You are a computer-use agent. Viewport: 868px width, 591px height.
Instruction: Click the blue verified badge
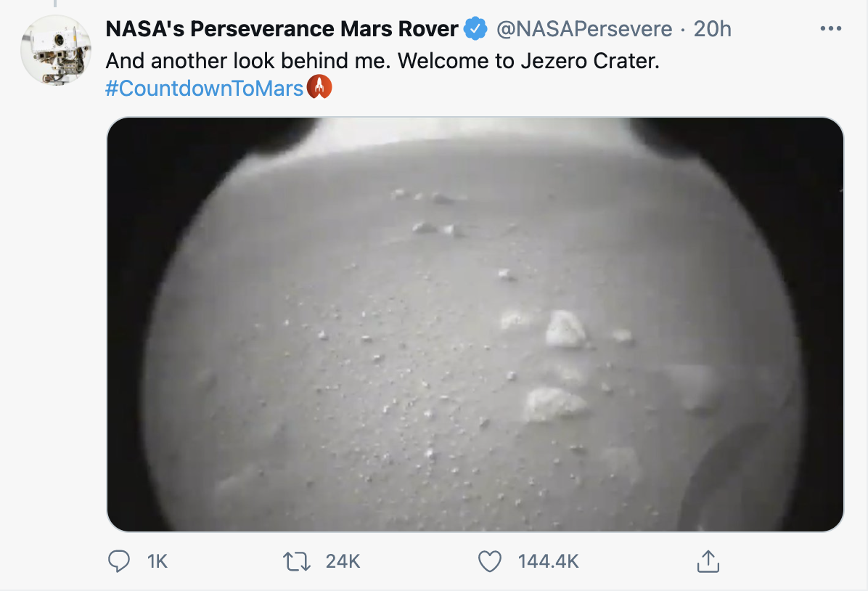475,29
